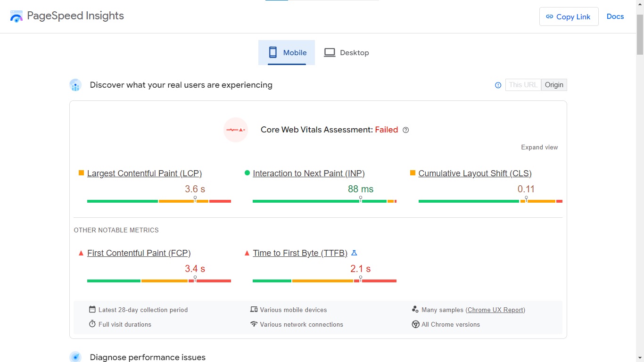The width and height of the screenshot is (644, 362).
Task: Expand the Core Web Vitals view
Action: [x=539, y=148]
